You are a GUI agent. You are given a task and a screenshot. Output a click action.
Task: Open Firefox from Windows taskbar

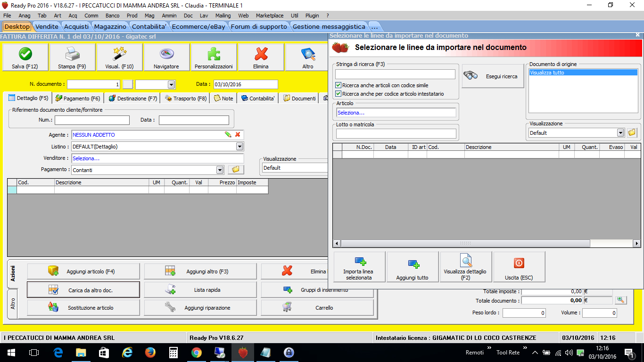(x=150, y=352)
